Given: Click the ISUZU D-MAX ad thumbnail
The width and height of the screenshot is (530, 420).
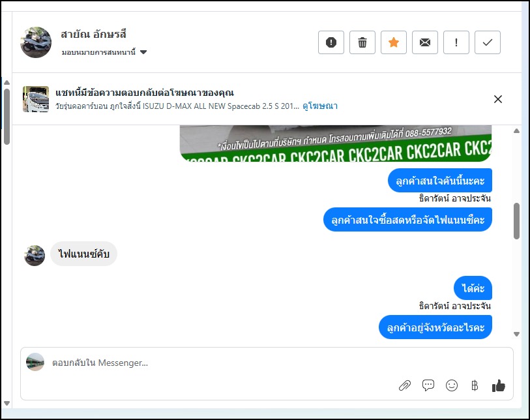Looking at the screenshot, I should [36, 99].
